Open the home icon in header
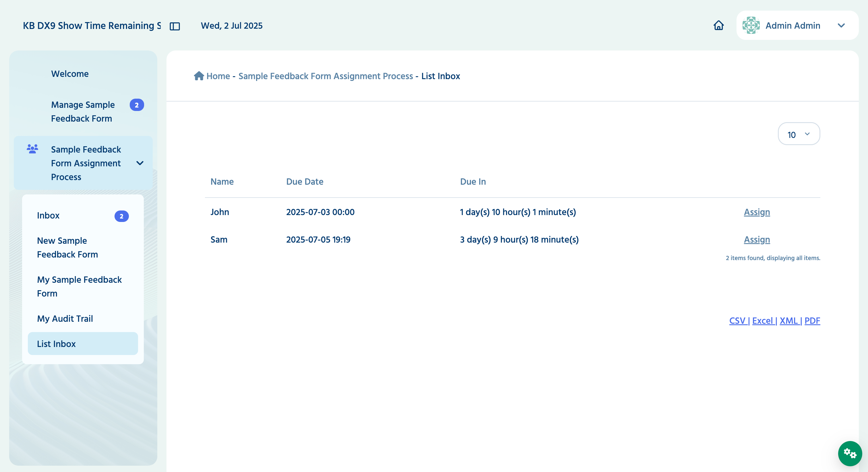 click(x=718, y=25)
